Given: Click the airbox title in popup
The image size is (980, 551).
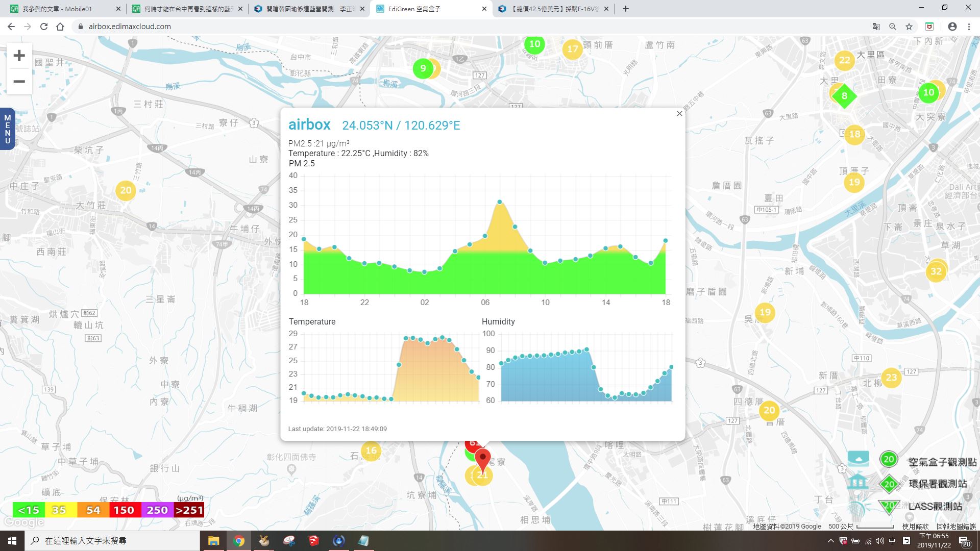Looking at the screenshot, I should [x=309, y=124].
